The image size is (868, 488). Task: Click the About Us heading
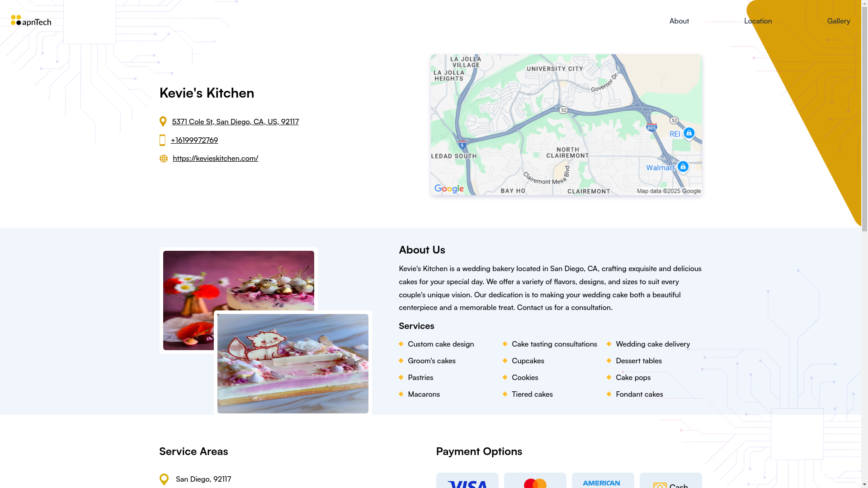coord(422,249)
